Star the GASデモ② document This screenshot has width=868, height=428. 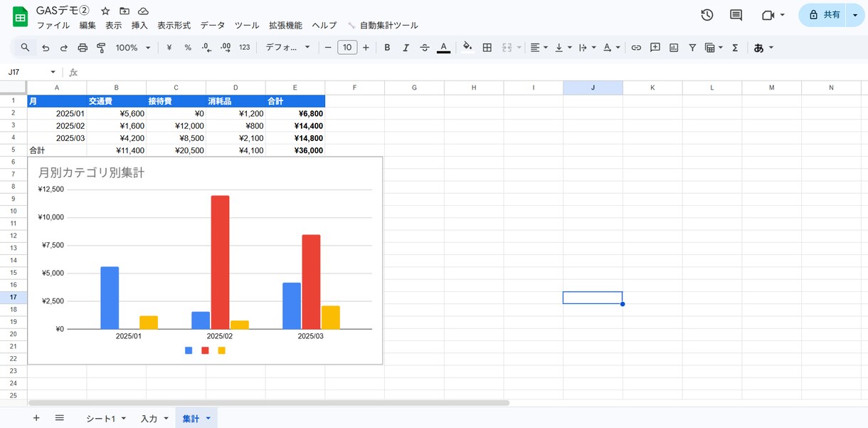coord(105,11)
